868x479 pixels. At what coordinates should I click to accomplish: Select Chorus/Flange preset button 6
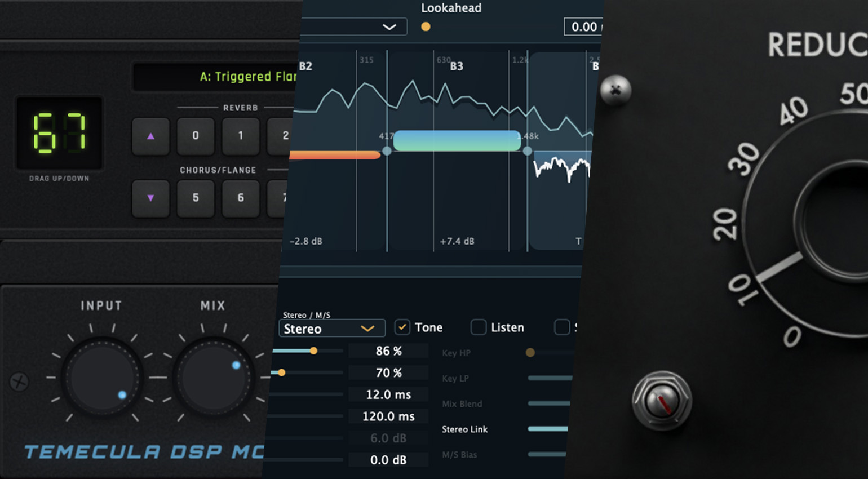point(241,198)
